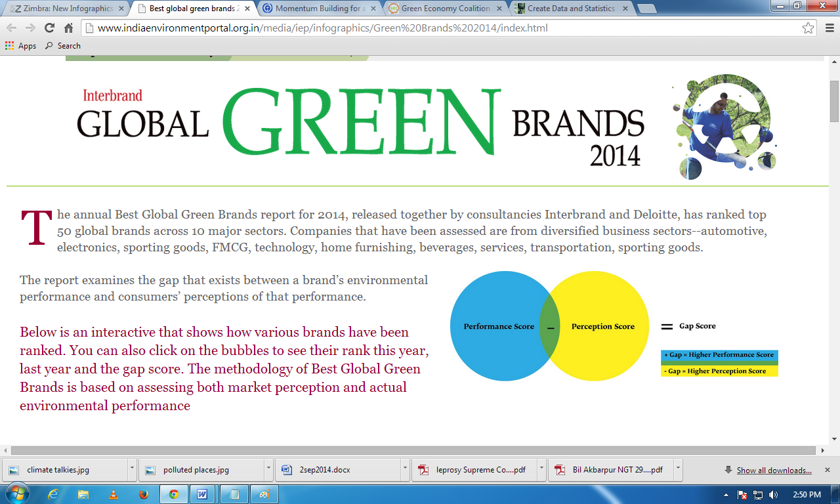Show hidden system tray icons
The width and height of the screenshot is (840, 504).
tap(726, 495)
